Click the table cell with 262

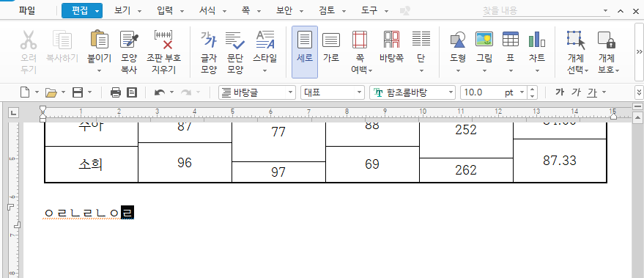(x=466, y=170)
